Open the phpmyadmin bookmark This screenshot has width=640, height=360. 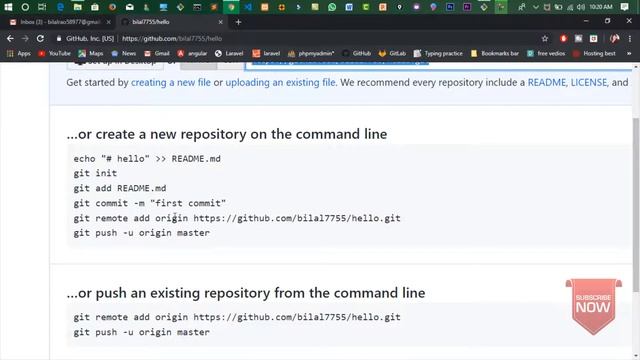pyautogui.click(x=311, y=53)
